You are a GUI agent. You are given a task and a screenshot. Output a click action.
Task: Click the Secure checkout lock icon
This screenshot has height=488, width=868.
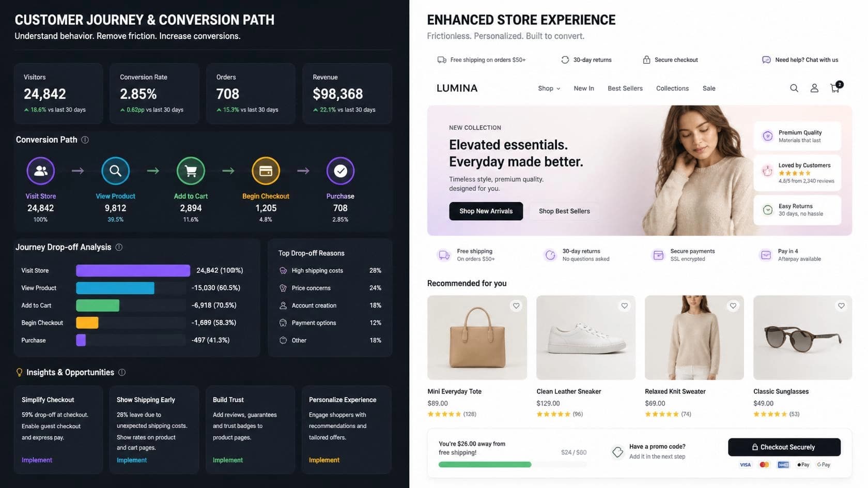(x=646, y=60)
